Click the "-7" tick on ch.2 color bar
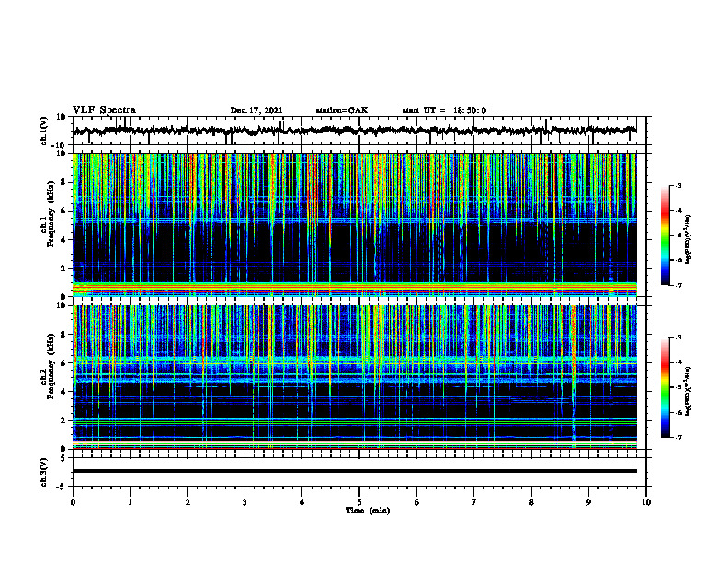The width and height of the screenshot is (728, 563). [x=678, y=438]
